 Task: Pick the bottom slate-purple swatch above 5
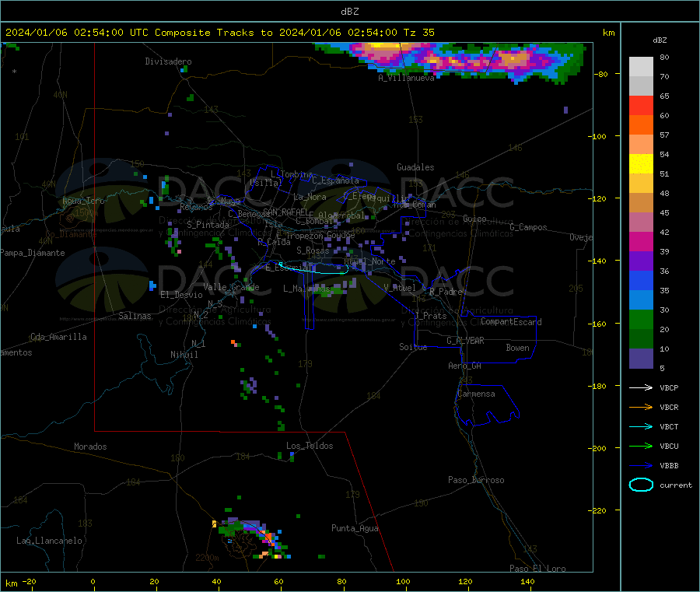(641, 359)
